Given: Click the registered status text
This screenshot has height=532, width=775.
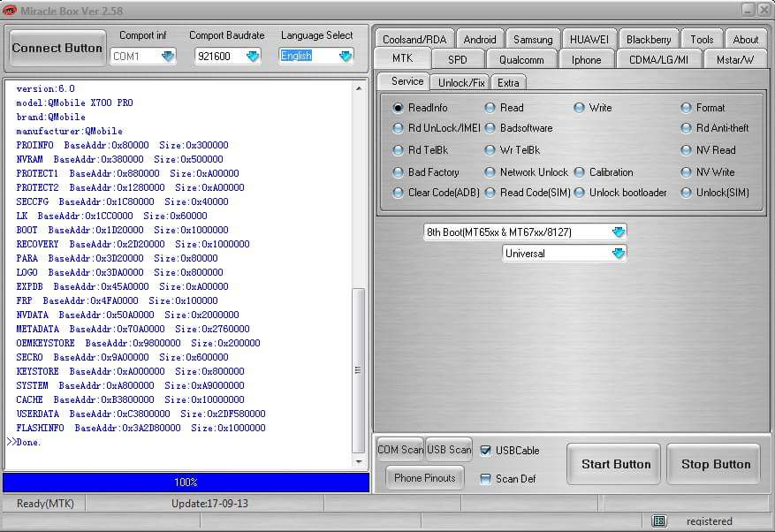Looking at the screenshot, I should coord(709,521).
